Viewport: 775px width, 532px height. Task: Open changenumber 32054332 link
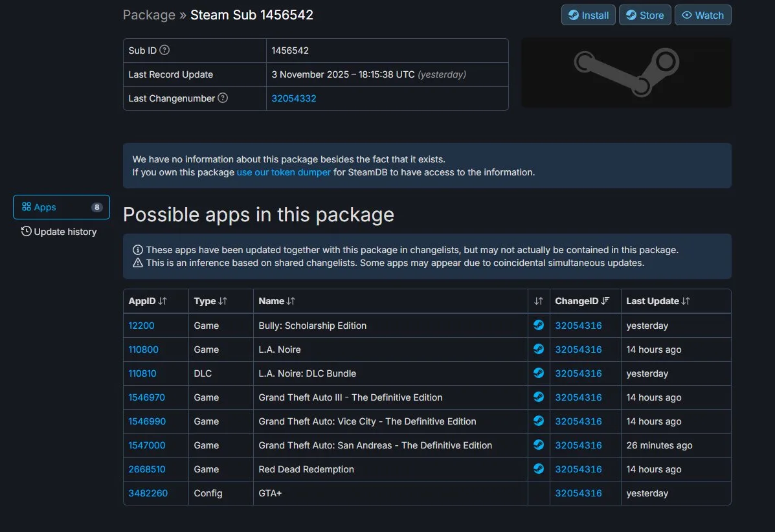[294, 98]
